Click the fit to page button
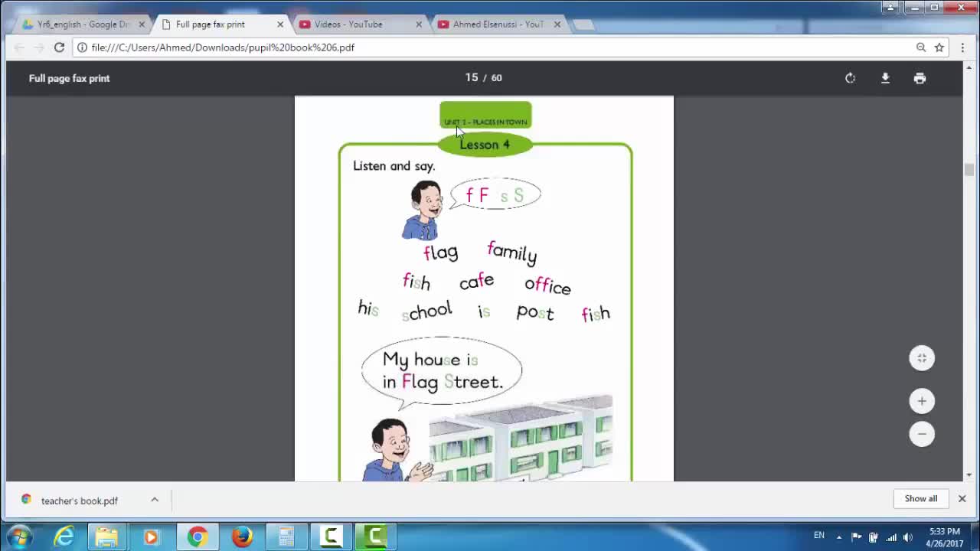 (x=922, y=358)
